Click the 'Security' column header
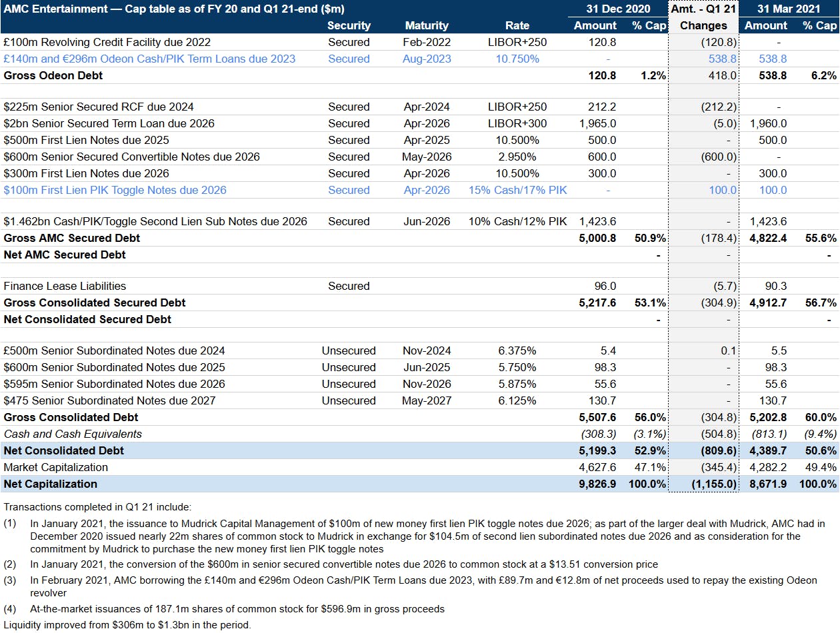Image resolution: width=840 pixels, height=633 pixels. click(x=349, y=25)
